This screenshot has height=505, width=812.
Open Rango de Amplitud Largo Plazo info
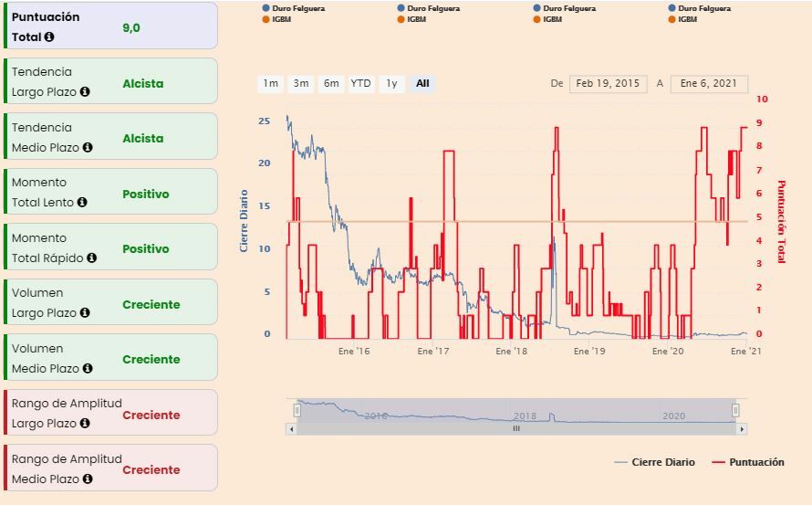pos(85,423)
